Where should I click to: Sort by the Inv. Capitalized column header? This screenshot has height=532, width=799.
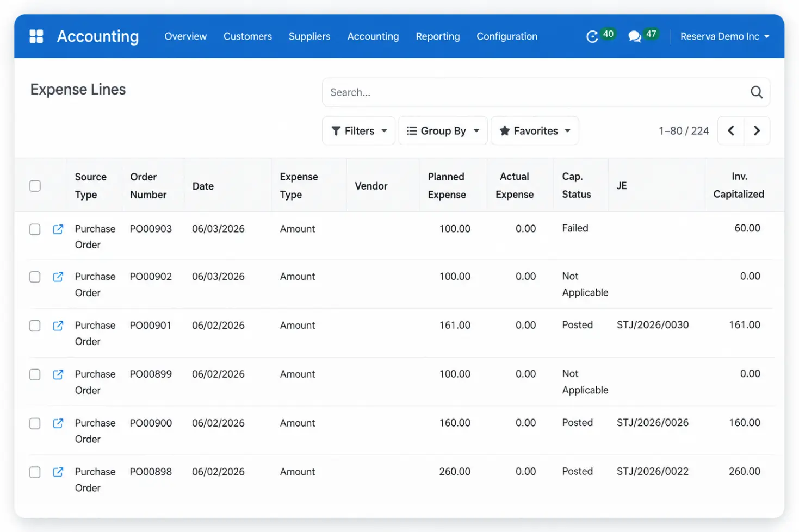pyautogui.click(x=739, y=185)
